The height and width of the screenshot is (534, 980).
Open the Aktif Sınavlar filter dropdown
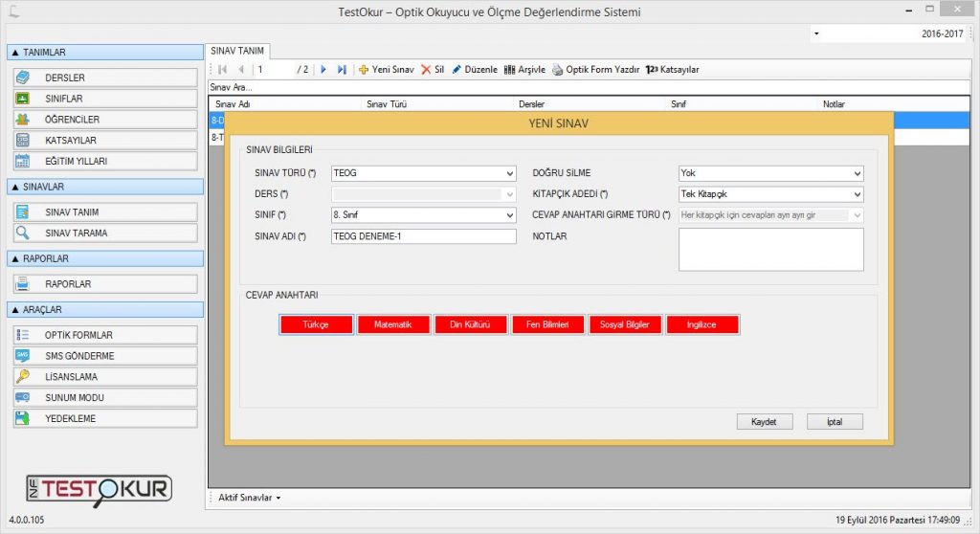[x=250, y=498]
